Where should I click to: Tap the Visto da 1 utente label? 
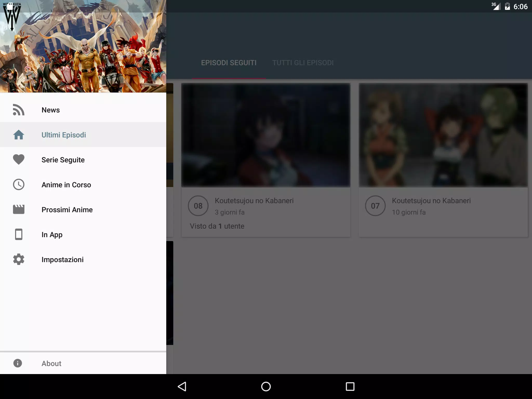[217, 226]
